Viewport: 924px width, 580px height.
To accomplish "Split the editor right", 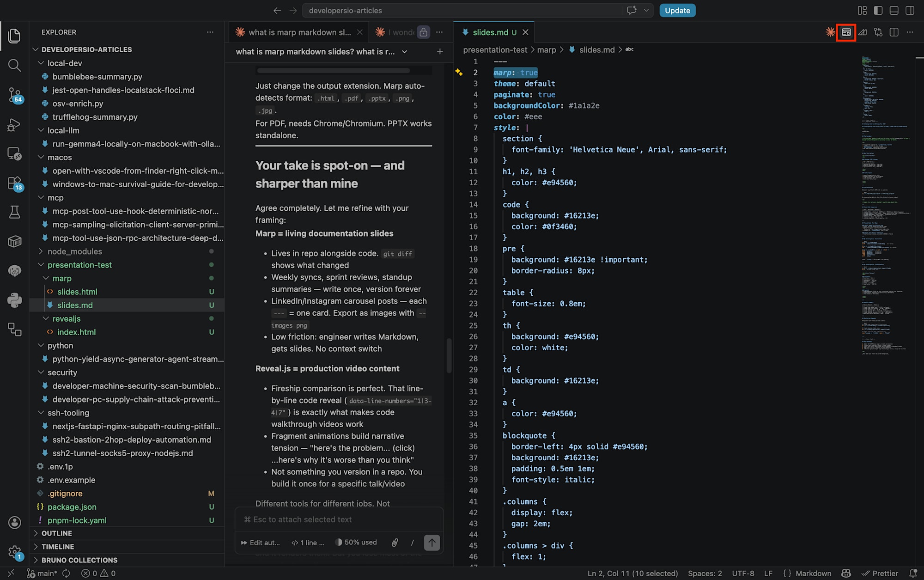I will click(894, 32).
